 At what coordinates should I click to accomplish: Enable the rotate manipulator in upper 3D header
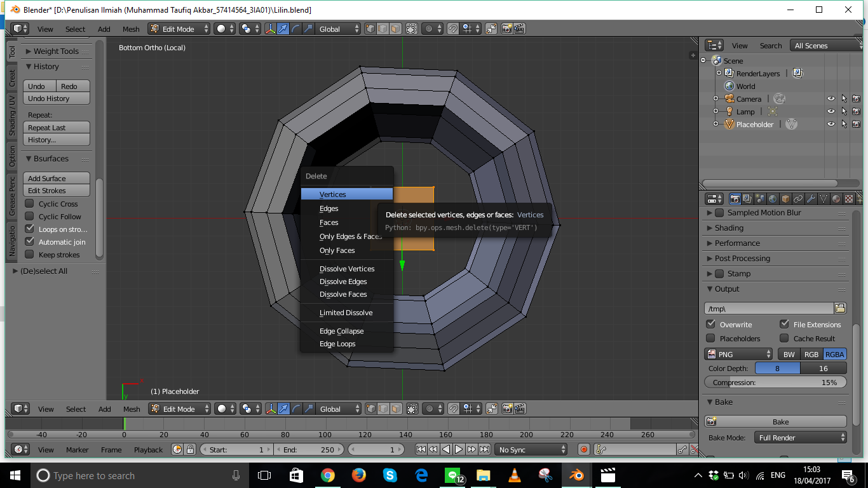point(296,29)
